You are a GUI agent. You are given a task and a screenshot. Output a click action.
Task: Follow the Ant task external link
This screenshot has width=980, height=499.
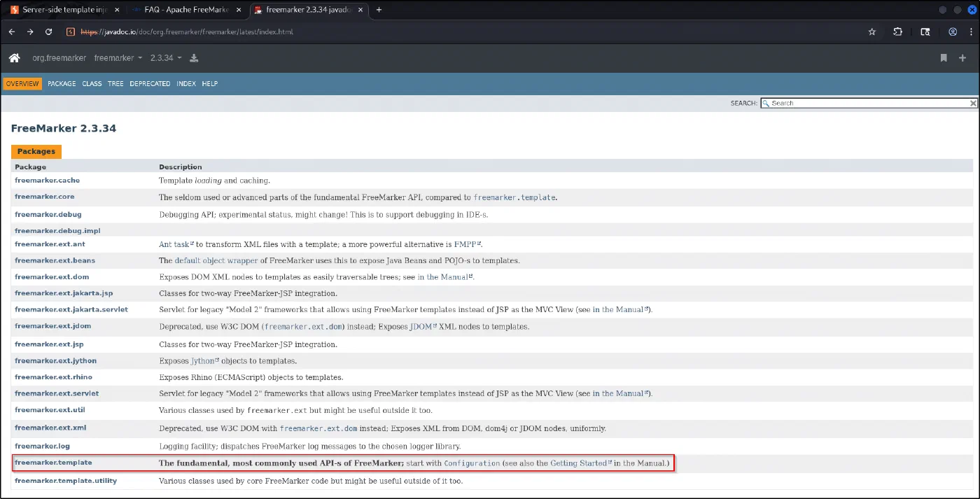[x=176, y=245]
